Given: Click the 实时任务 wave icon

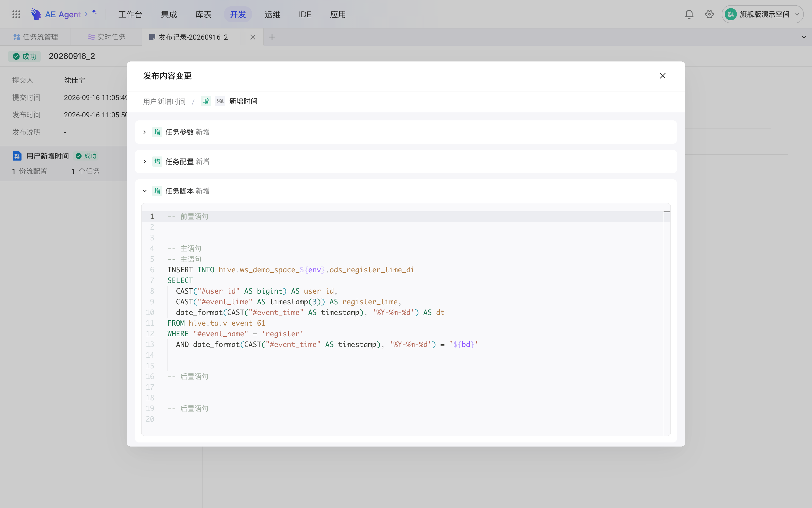Looking at the screenshot, I should (x=91, y=37).
